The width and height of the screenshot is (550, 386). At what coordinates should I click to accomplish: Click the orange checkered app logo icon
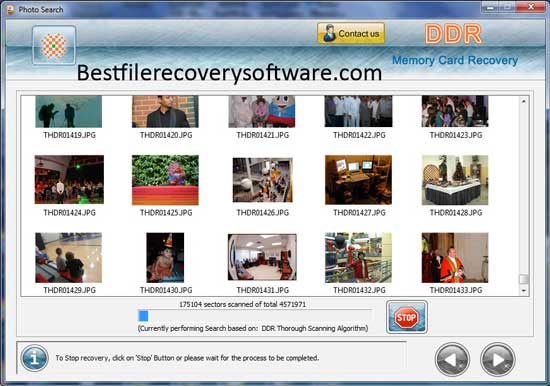pos(54,45)
